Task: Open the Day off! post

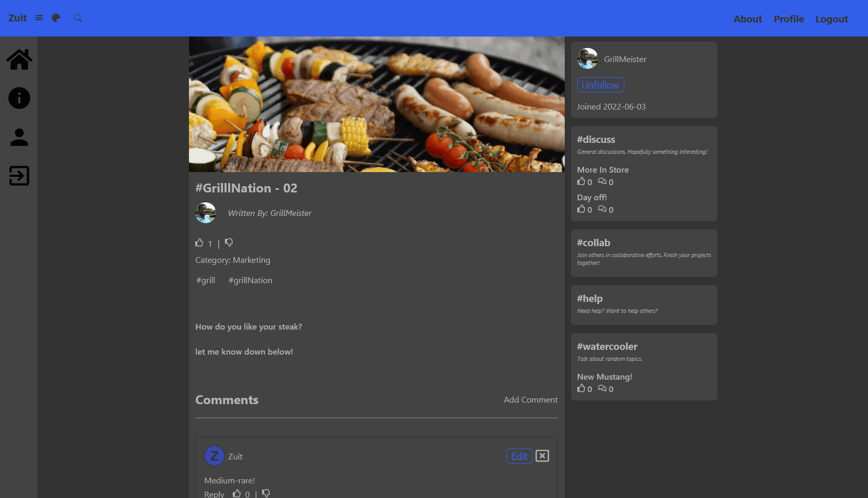Action: pos(592,197)
